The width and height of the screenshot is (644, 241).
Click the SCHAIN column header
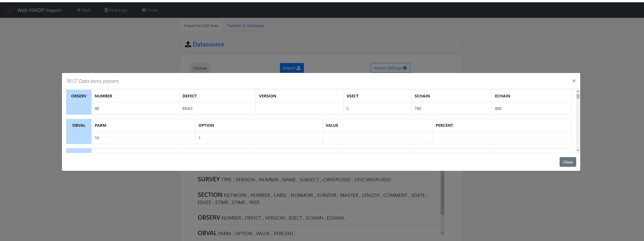451,96
